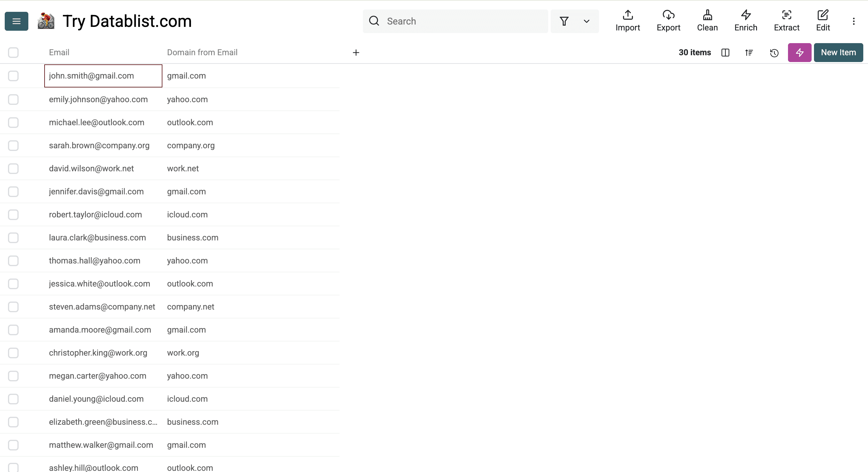Open the sort options
This screenshot has height=472, width=868.
(x=749, y=53)
